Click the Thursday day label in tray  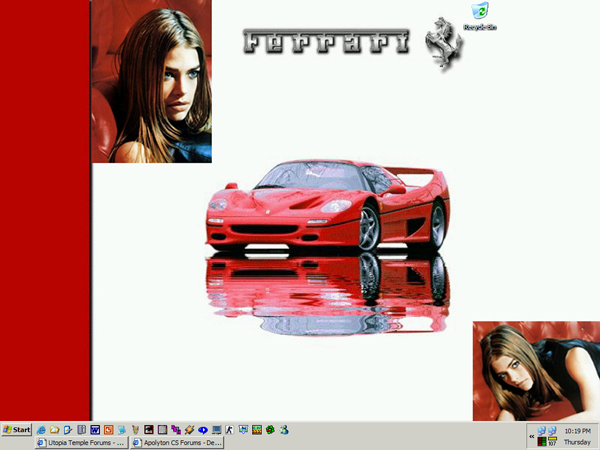point(577,442)
